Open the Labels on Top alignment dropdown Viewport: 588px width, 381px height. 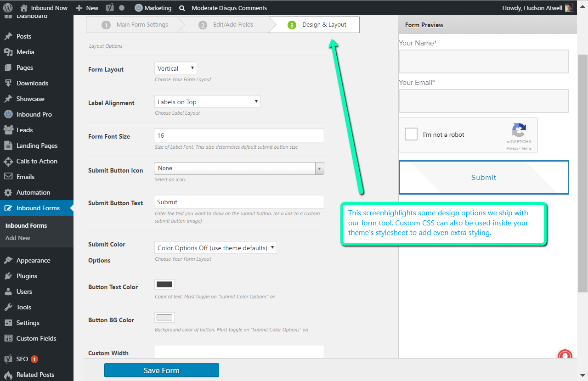coord(208,102)
